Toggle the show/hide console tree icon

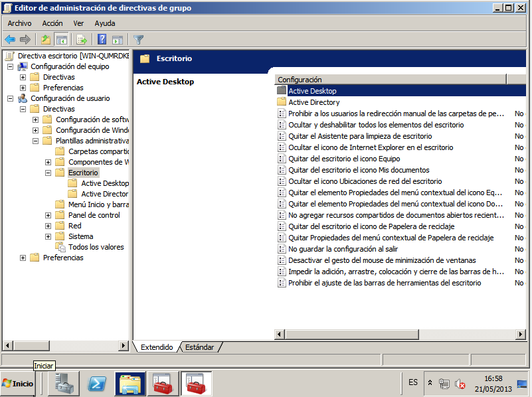tap(61, 40)
